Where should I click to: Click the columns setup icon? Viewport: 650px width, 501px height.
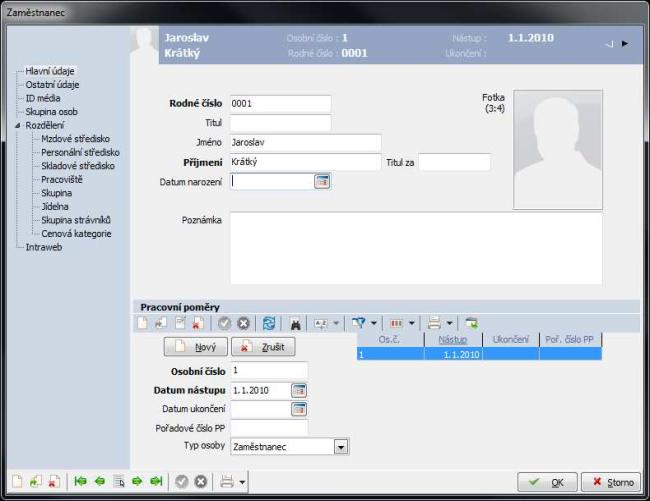click(396, 323)
